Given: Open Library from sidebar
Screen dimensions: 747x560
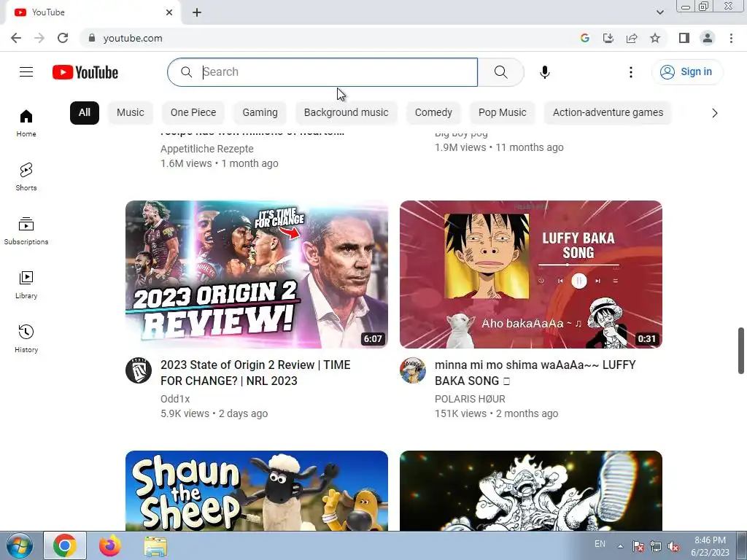Looking at the screenshot, I should coord(26,285).
